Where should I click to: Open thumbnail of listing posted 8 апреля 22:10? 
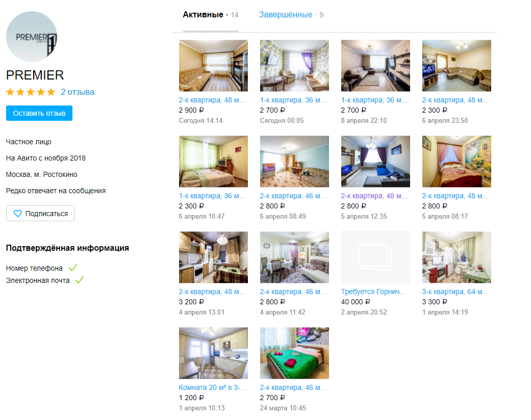click(375, 66)
